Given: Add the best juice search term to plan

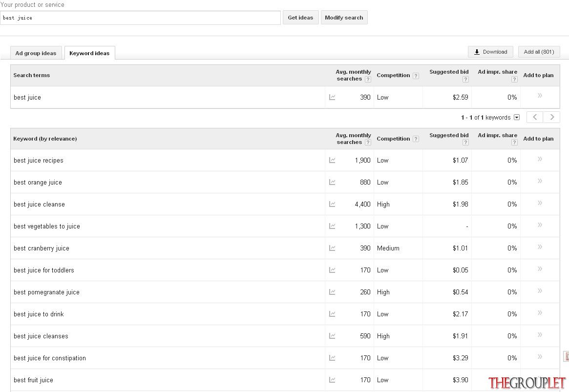Looking at the screenshot, I should pos(540,95).
